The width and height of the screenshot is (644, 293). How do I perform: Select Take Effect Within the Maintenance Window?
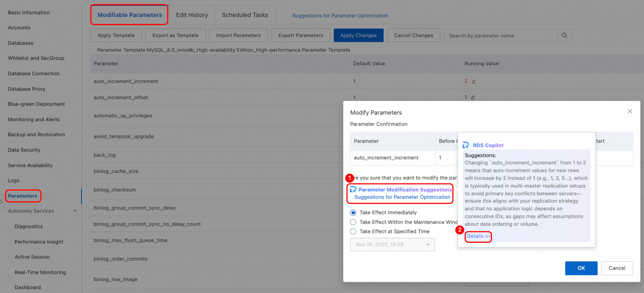pyautogui.click(x=353, y=222)
